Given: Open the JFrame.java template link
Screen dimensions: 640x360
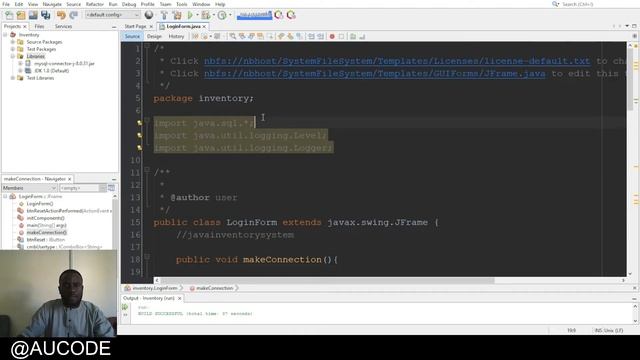Looking at the screenshot, I should [374, 74].
